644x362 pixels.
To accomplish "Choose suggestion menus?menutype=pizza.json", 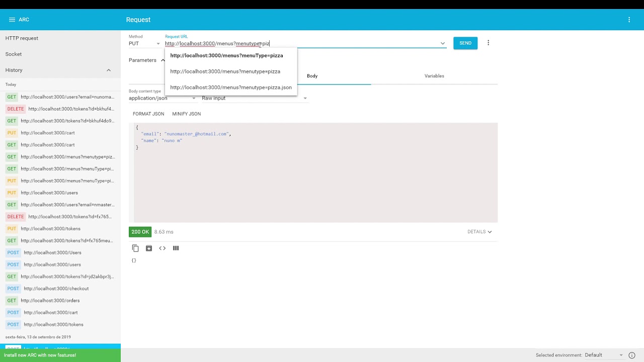I will (x=231, y=87).
